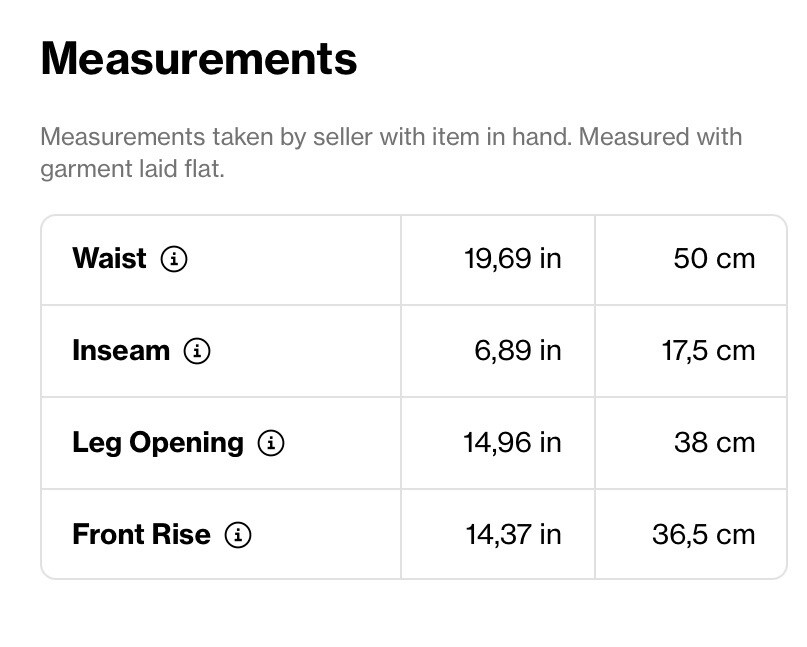Viewport: 807px width, 647px height.
Task: Open the Front Rise info icon
Action: pyautogui.click(x=238, y=534)
